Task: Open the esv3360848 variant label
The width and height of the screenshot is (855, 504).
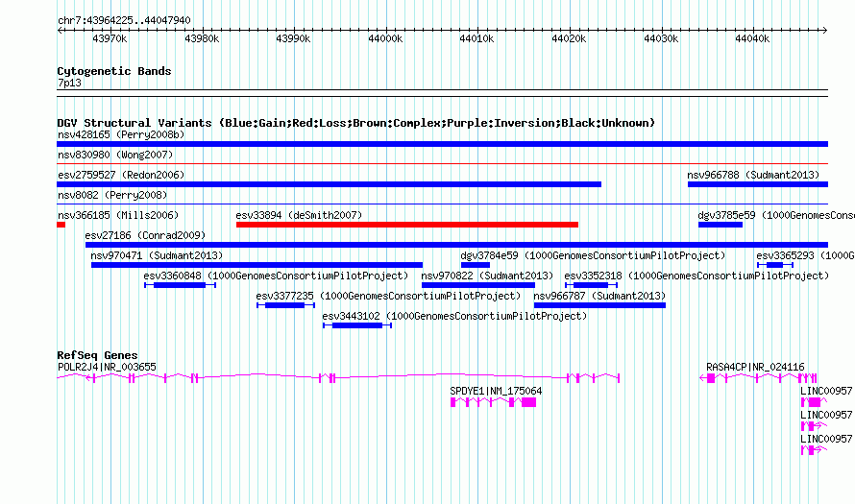Action: pyautogui.click(x=276, y=276)
